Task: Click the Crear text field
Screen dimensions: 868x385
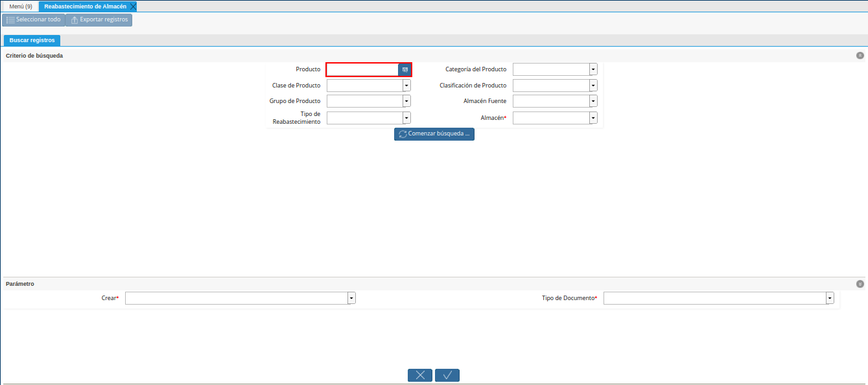Action: click(x=237, y=298)
